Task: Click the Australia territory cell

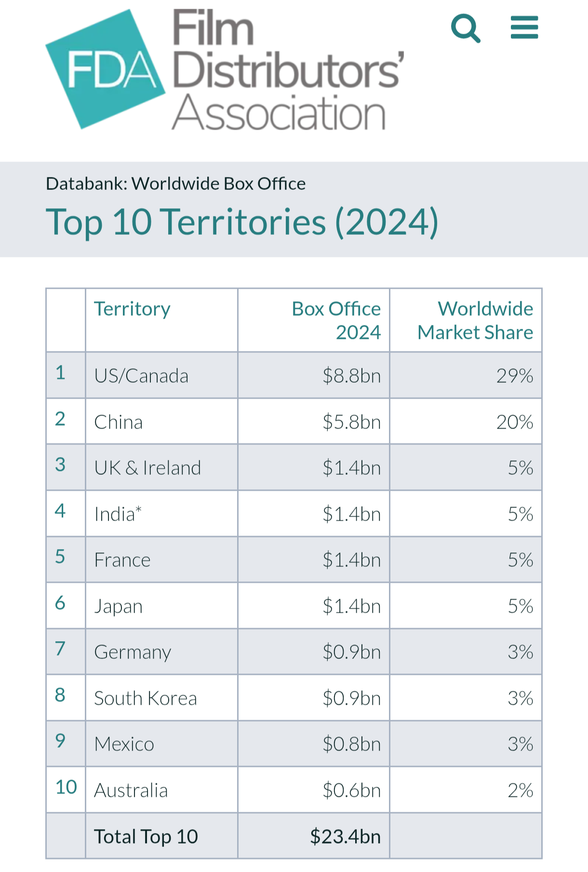Action: pyautogui.click(x=131, y=791)
